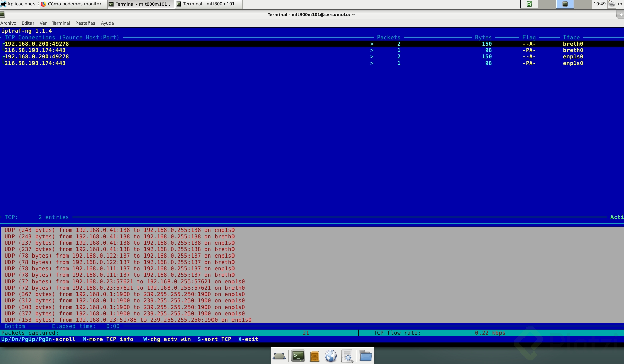The height and width of the screenshot is (364, 624).
Task: Click the 'Elapsed time: 0:00' text
Action: (86, 326)
